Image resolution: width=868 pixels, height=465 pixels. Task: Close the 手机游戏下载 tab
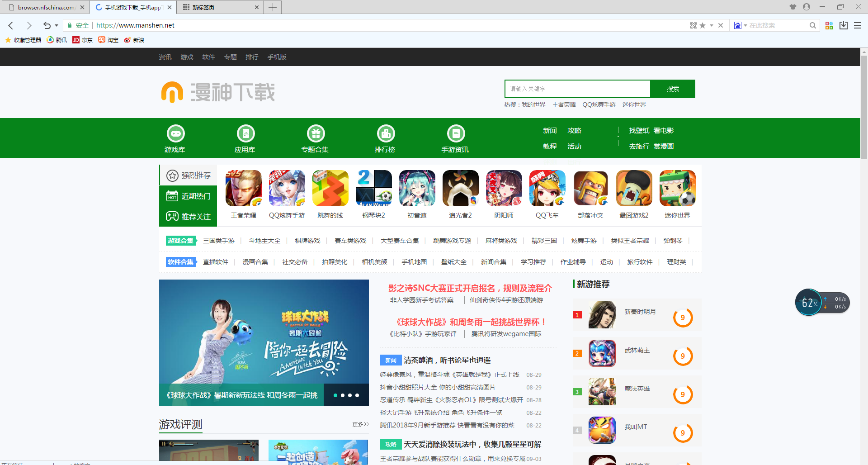point(170,7)
